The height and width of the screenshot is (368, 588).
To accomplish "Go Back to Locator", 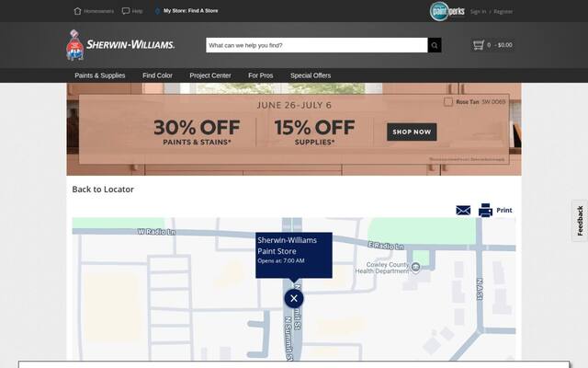I will pos(103,190).
